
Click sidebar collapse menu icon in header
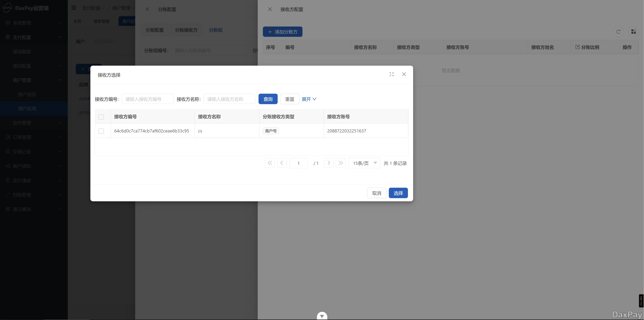[x=74, y=8]
